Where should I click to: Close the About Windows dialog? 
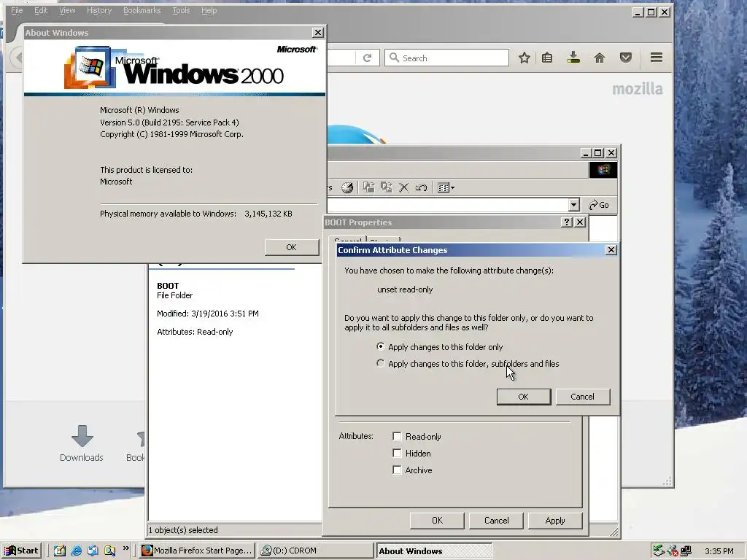point(318,32)
